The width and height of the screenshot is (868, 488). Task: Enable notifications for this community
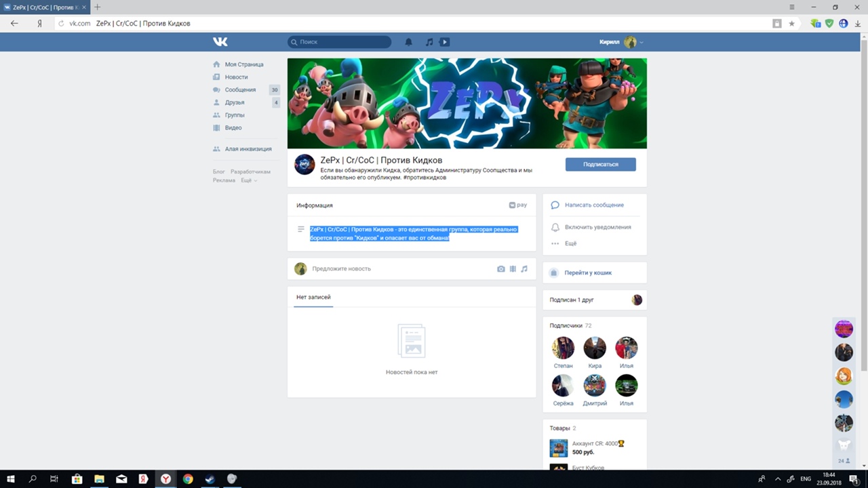tap(597, 227)
